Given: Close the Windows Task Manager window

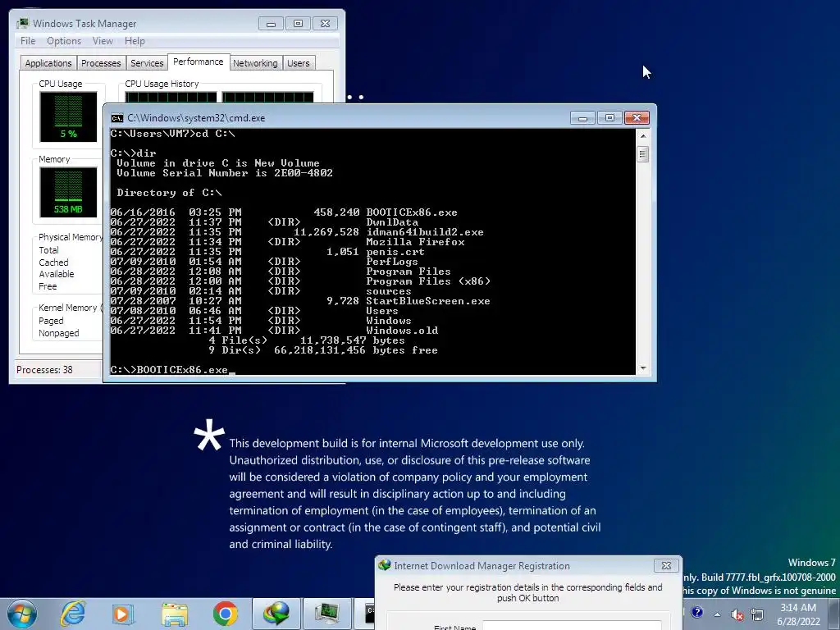Looking at the screenshot, I should [x=325, y=24].
